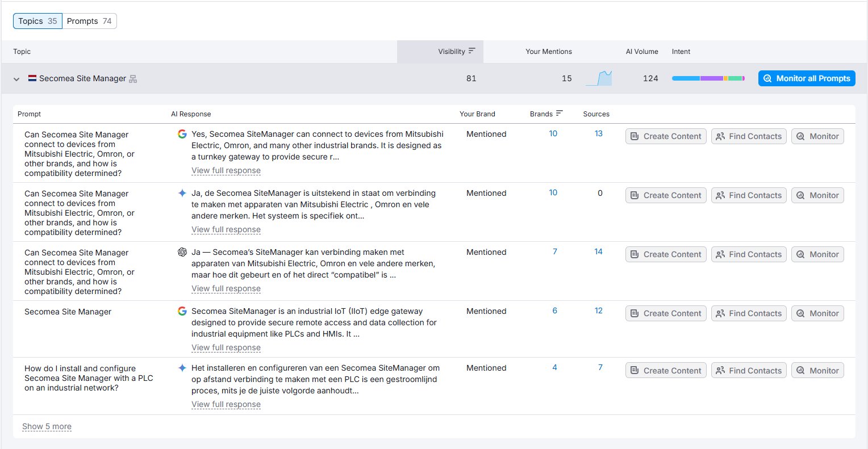868x449 pixels.
Task: Click the visibility value 81
Action: 471,78
